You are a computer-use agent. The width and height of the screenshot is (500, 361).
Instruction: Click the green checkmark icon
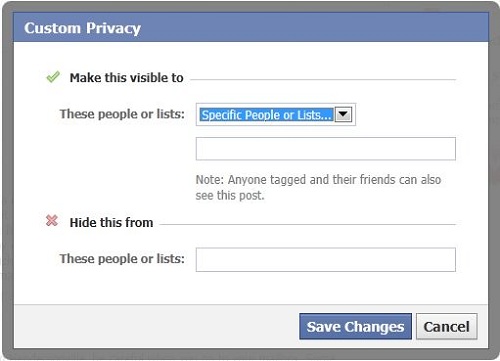pos(53,77)
